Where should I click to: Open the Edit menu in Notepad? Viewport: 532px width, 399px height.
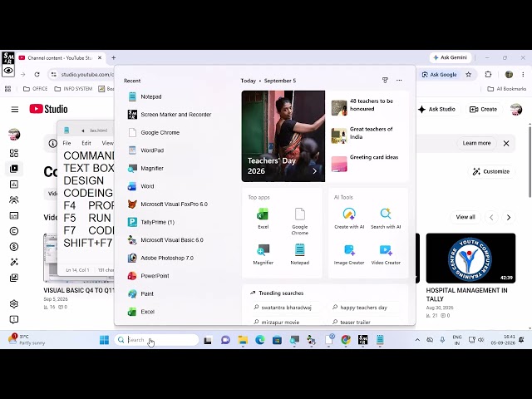click(x=86, y=143)
